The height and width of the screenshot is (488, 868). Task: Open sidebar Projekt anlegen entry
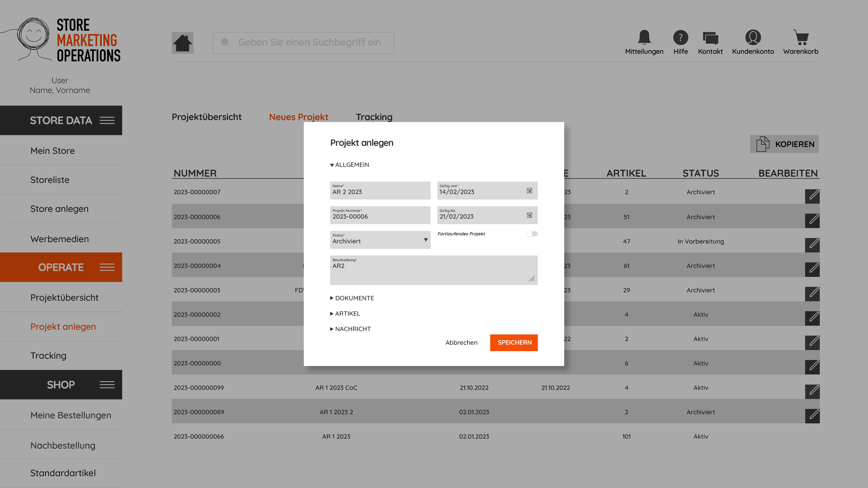click(63, 327)
